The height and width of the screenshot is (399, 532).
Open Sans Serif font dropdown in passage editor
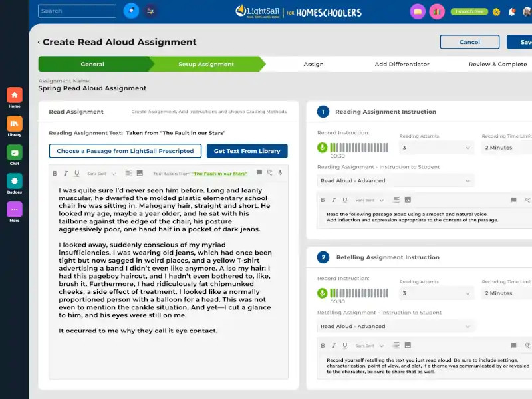point(101,174)
